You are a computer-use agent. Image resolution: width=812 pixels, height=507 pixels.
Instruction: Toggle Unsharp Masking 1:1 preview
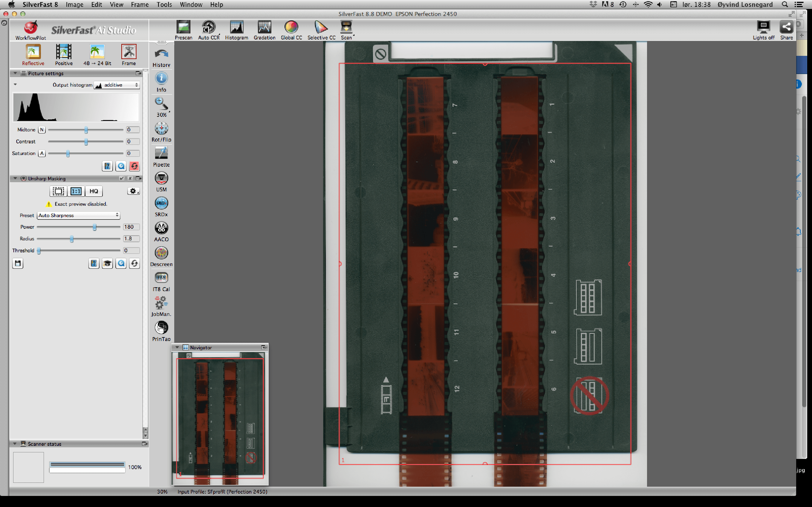point(76,191)
